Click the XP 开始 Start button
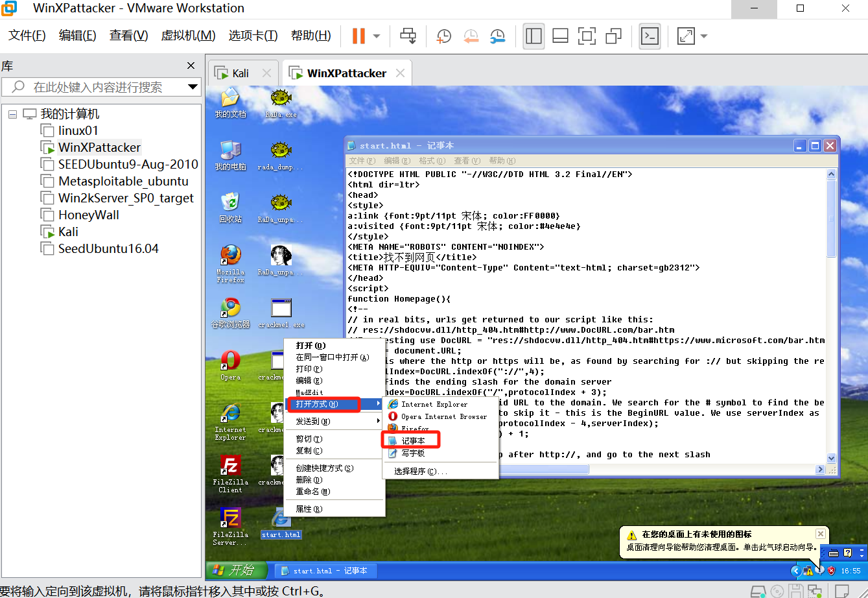868x598 pixels. [238, 571]
